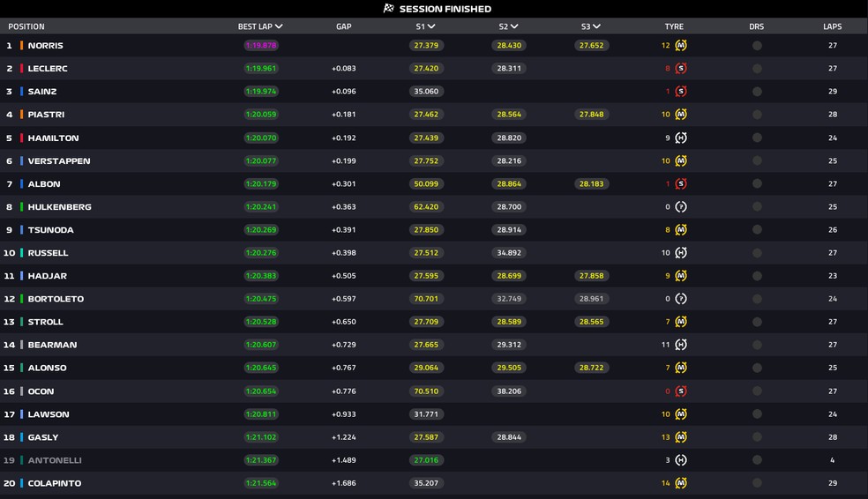The width and height of the screenshot is (868, 499).
Task: Click Russell's DRS indicator dot
Action: pos(757,253)
